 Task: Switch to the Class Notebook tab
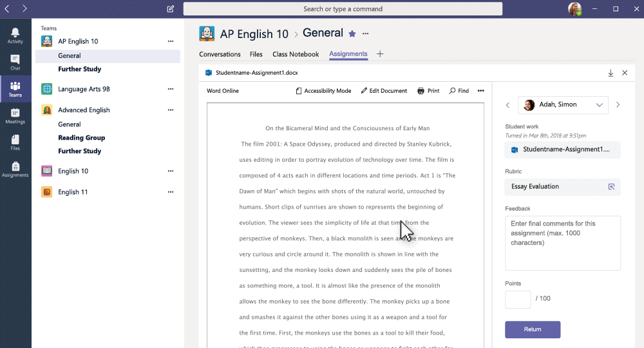[296, 54]
